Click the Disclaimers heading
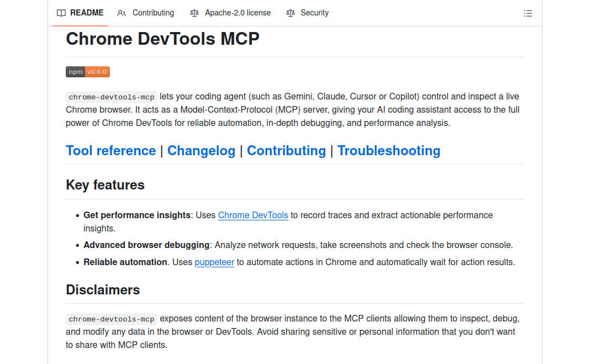 point(103,289)
